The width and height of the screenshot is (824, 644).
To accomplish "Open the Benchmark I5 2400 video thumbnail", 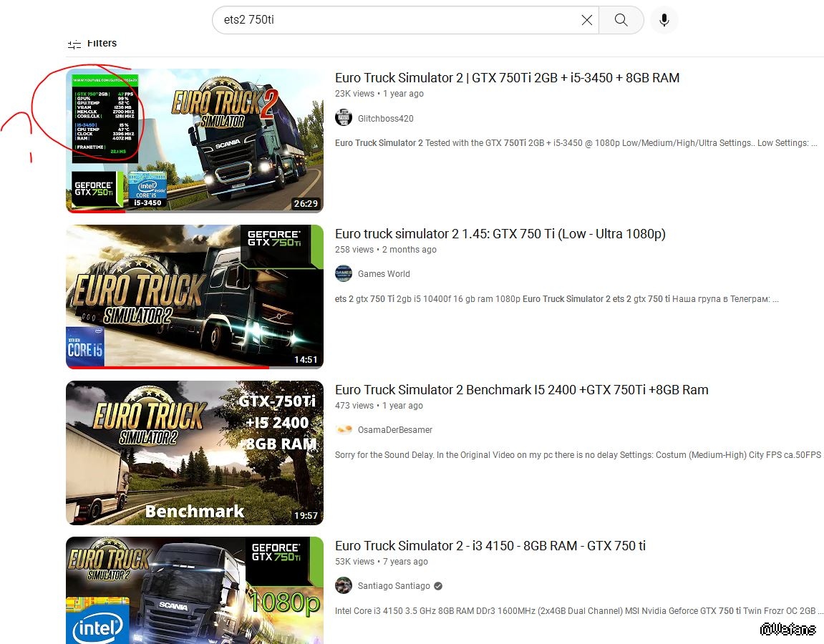I will [x=195, y=453].
